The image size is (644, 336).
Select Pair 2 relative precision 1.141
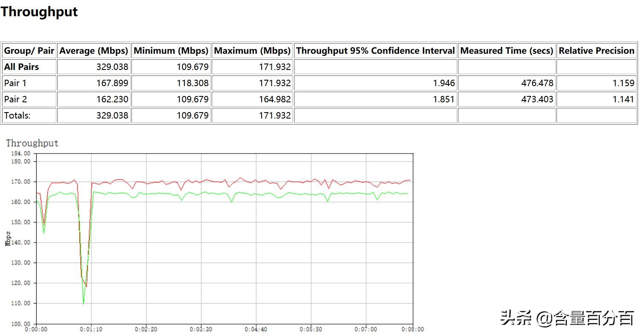click(x=624, y=99)
